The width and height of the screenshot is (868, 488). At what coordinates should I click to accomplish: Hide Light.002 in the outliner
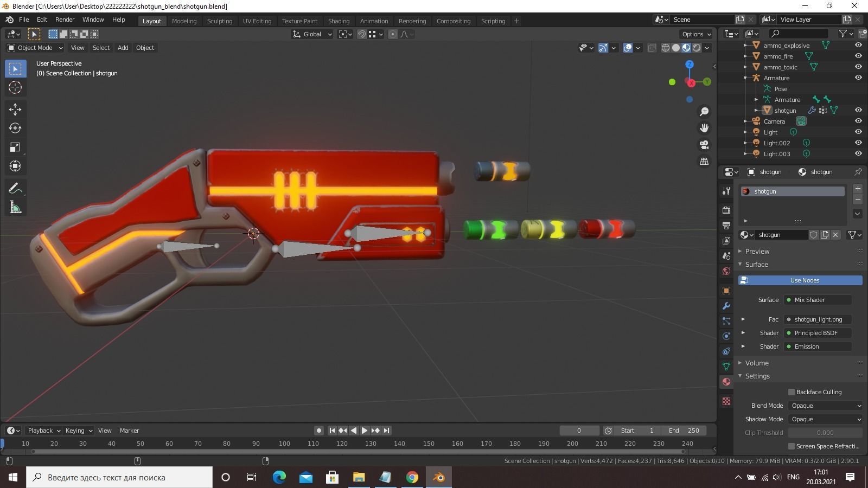858,143
